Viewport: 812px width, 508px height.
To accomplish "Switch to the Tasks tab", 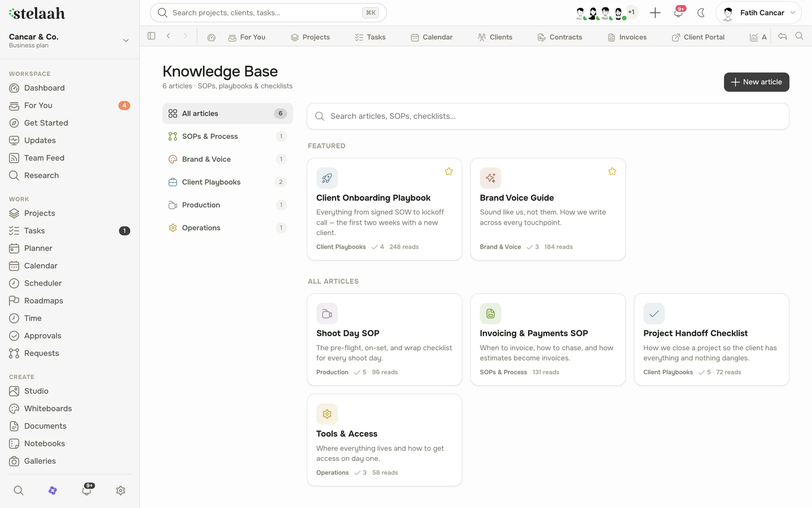I will click(370, 37).
